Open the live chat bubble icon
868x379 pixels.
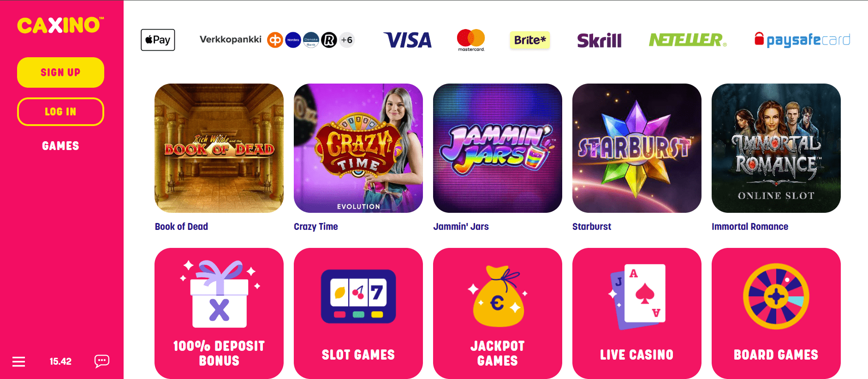[101, 361]
